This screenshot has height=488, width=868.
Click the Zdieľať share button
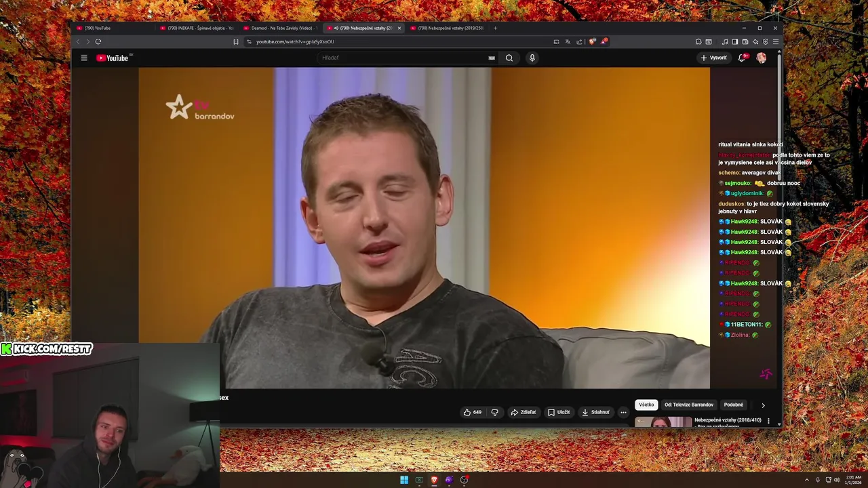(x=523, y=412)
